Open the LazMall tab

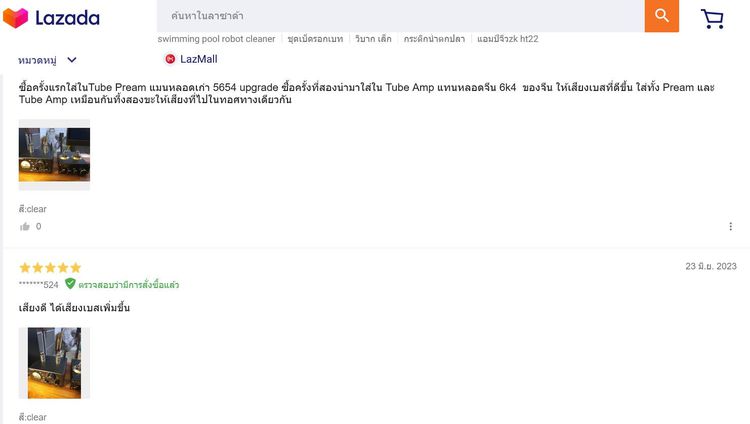pyautogui.click(x=198, y=59)
